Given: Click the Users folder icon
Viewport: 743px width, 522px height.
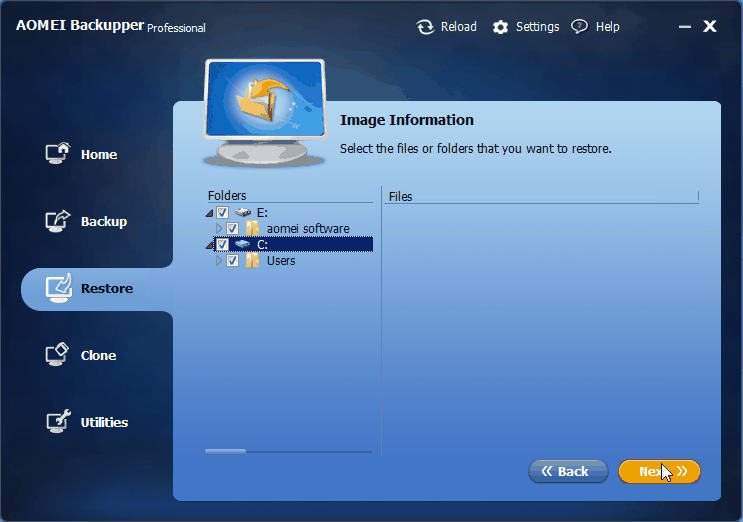Looking at the screenshot, I should [253, 261].
